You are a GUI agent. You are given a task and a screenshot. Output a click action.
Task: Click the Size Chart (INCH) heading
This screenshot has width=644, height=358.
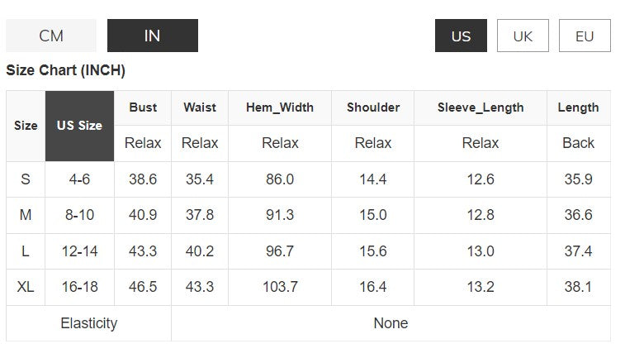click(66, 70)
